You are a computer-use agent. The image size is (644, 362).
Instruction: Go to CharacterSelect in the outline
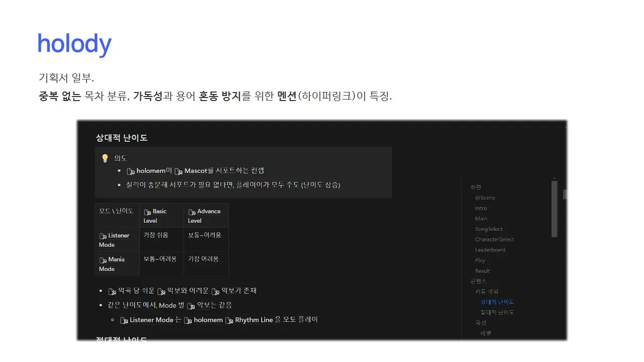(495, 239)
